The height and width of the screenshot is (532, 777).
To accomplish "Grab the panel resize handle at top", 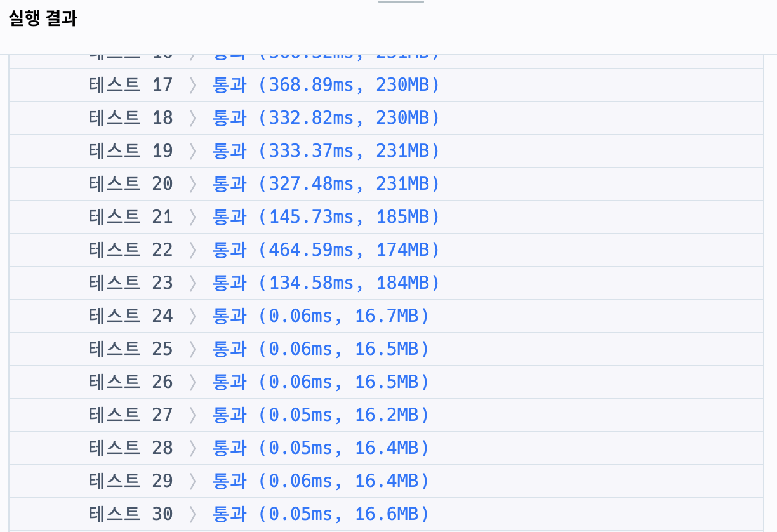I will point(401,1).
